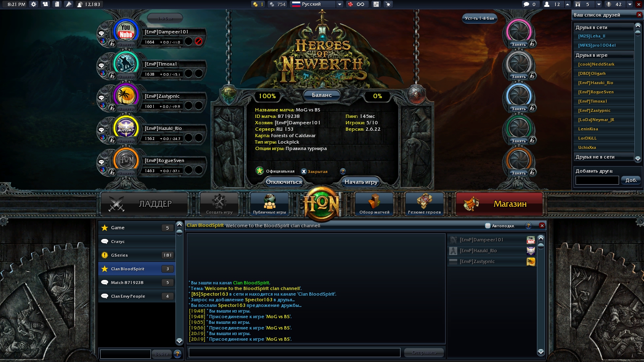Open Public Games (Публичные игры)
This screenshot has height=362, width=644.
click(270, 204)
